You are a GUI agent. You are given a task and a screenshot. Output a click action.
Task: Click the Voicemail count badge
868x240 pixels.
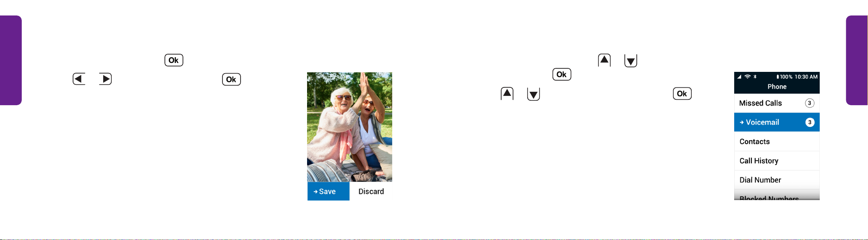coord(810,122)
